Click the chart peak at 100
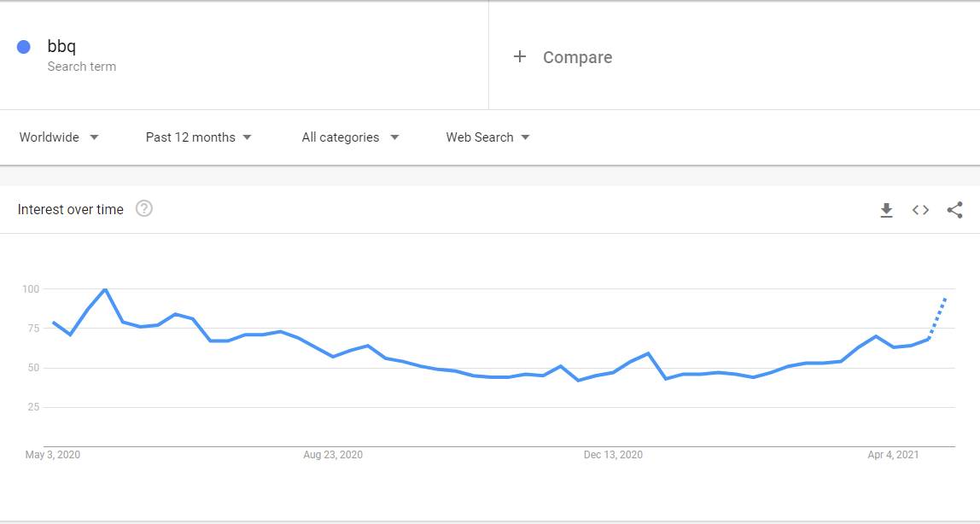980x524 pixels. 105,289
